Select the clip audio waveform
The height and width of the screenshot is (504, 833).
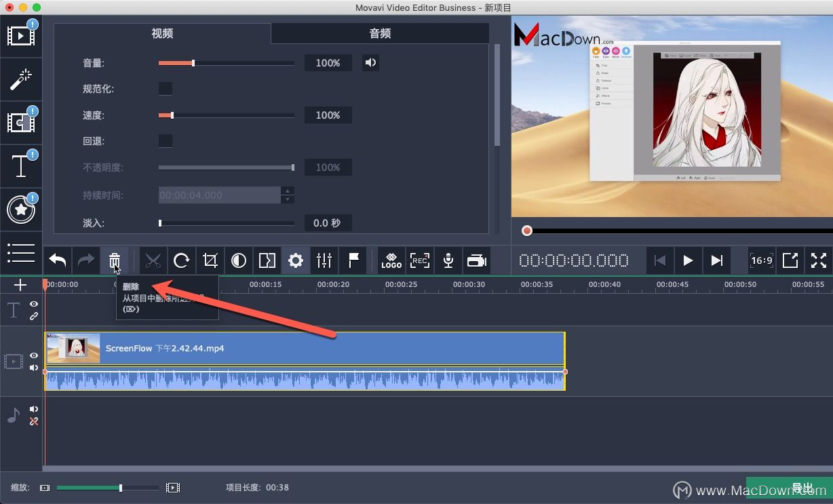point(305,379)
